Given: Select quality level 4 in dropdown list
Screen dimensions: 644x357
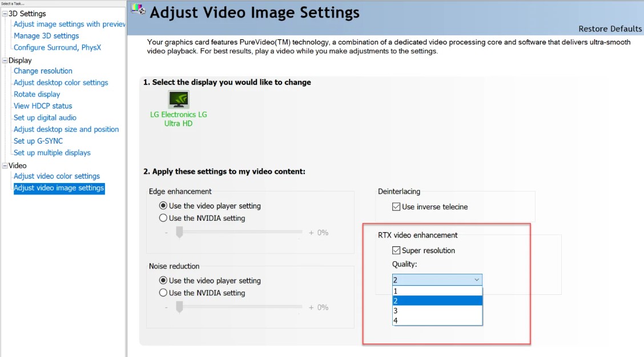Looking at the screenshot, I should (437, 321).
